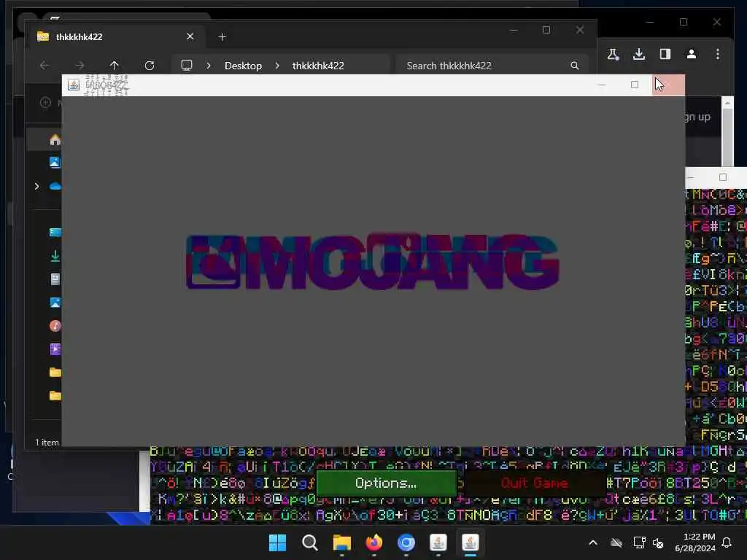Open the first yellow folder in sidebar
Screen dimensions: 747x560
55,372
